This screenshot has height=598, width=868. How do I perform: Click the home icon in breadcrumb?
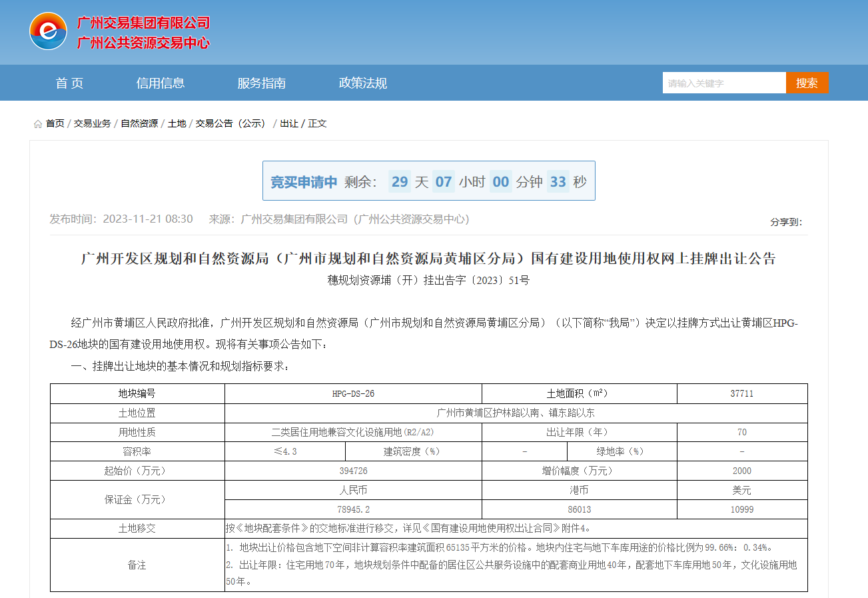(38, 124)
